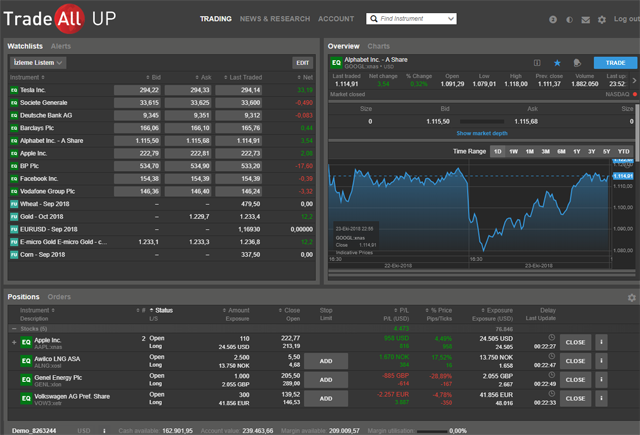Switch to the Alerts tab
The image size is (640, 435).
pyautogui.click(x=61, y=47)
